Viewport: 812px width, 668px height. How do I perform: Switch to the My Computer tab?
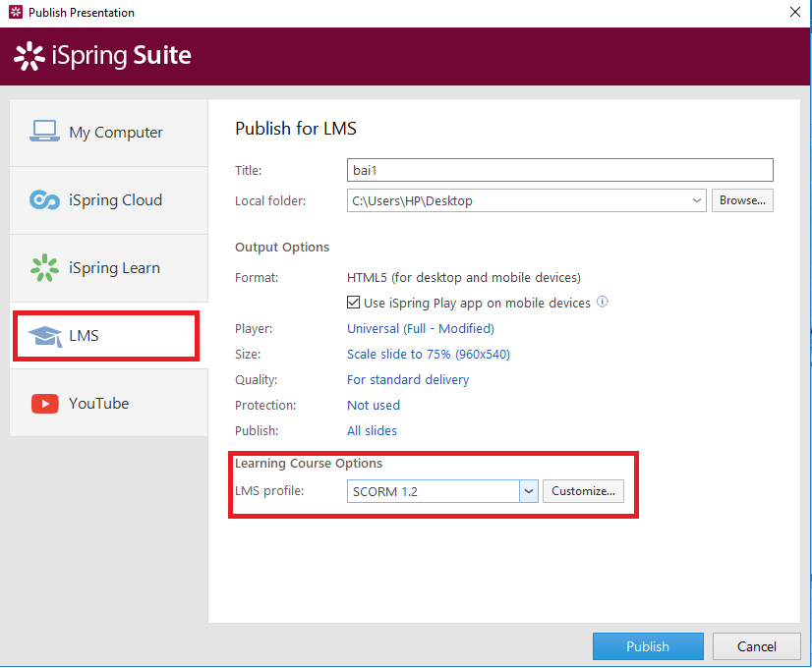point(109,133)
